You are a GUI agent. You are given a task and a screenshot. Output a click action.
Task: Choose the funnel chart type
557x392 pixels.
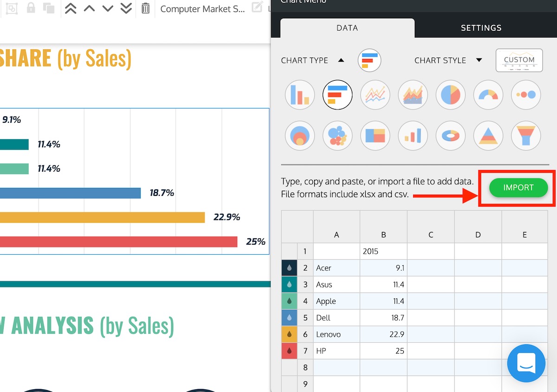click(526, 135)
